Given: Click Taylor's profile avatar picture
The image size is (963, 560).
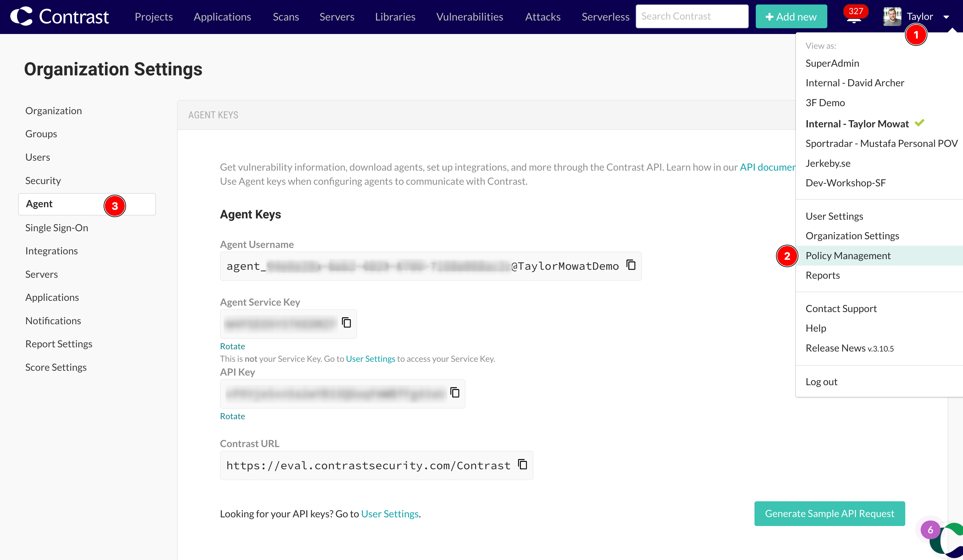Looking at the screenshot, I should coord(892,17).
